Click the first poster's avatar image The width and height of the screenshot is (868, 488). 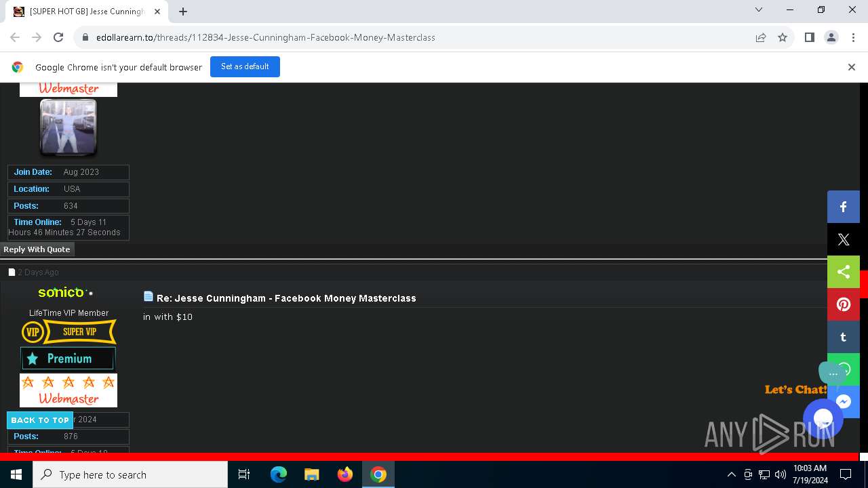pyautogui.click(x=68, y=127)
